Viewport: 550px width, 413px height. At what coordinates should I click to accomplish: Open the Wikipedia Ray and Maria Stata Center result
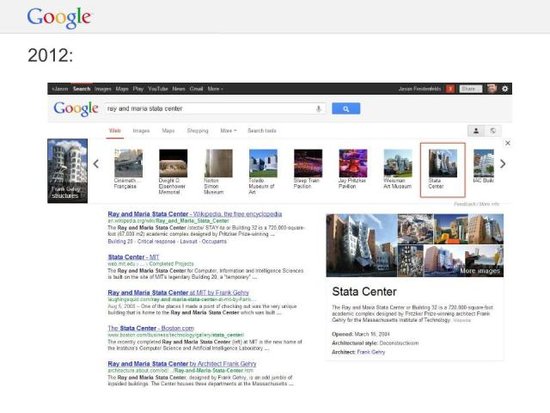tap(195, 214)
